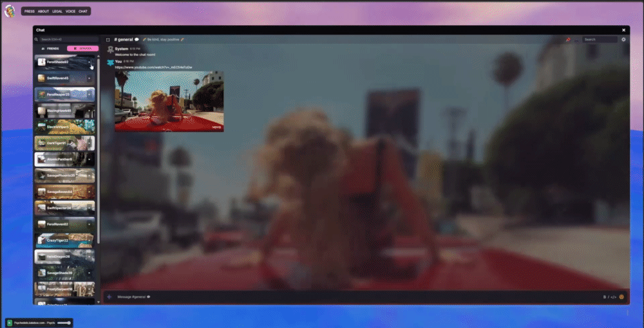
Task: Expand FeralShade92 options arrow
Action: (x=89, y=62)
